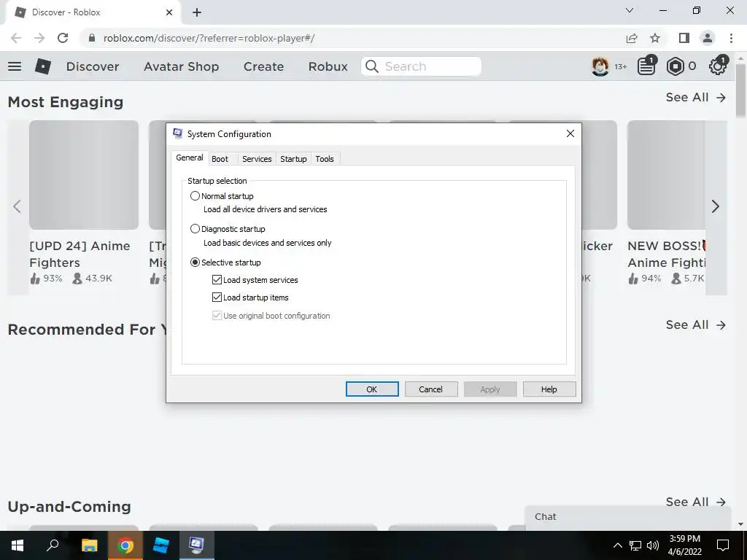Show previous Most Engaging games
Viewport: 747px width, 560px height.
coord(18,206)
